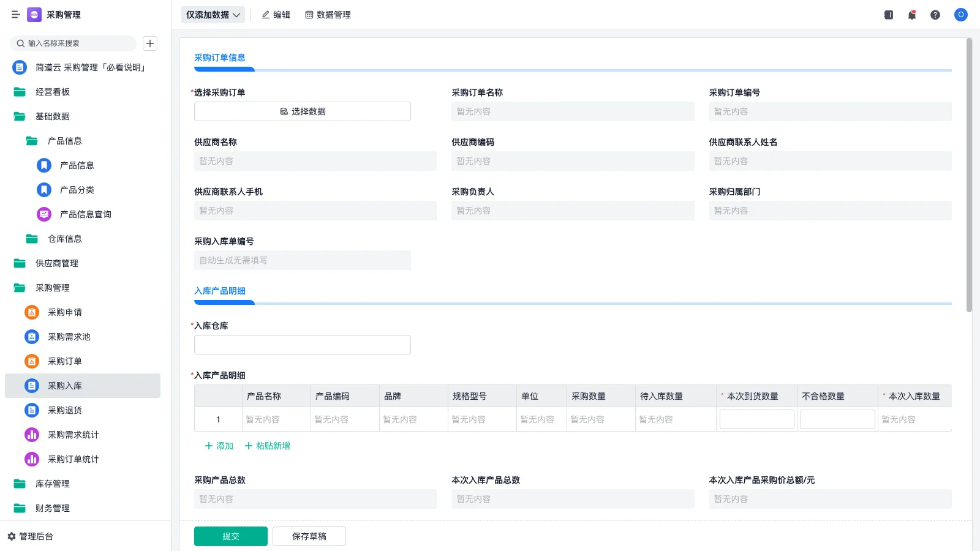Click the 库存管理 folder icon
Image resolution: width=980 pixels, height=551 pixels.
(x=20, y=484)
